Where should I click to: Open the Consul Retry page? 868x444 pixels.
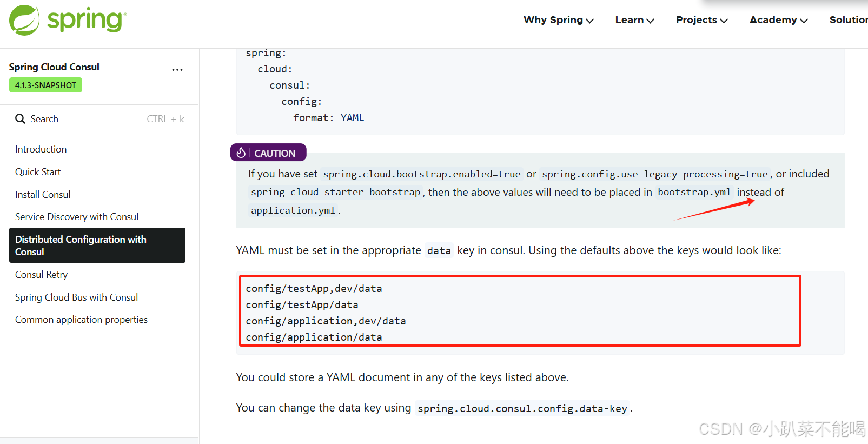pos(41,275)
